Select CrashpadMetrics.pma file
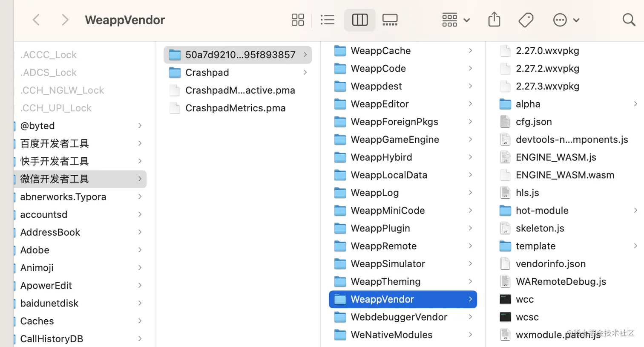The image size is (644, 347). (x=238, y=108)
